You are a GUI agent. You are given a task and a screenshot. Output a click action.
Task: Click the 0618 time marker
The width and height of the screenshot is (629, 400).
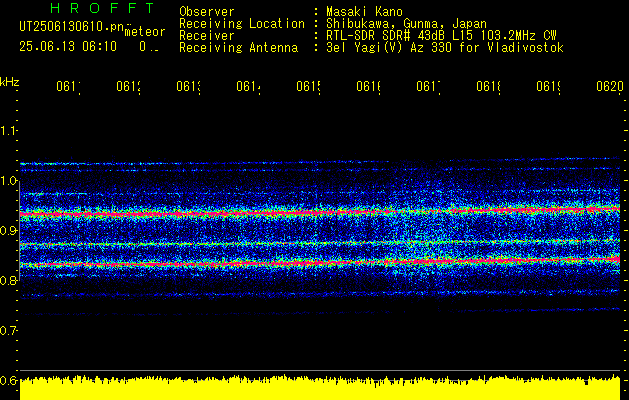489,87
